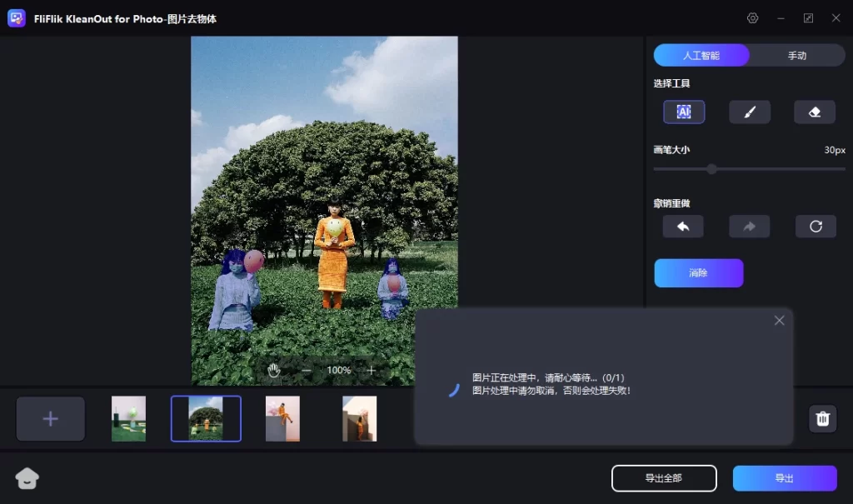Click the undo arrow button

coord(683,227)
